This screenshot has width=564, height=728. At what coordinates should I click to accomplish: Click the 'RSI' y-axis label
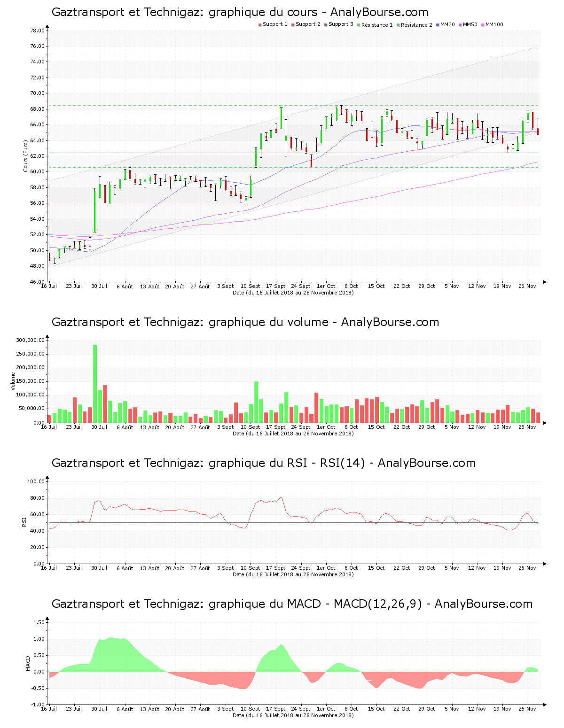[x=24, y=522]
